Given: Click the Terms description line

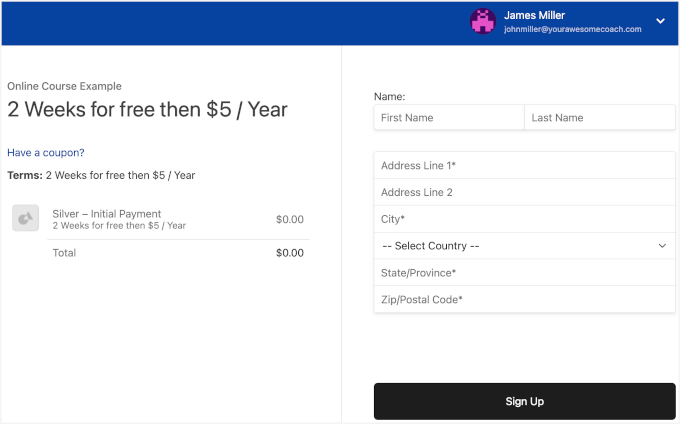Looking at the screenshot, I should tap(101, 175).
